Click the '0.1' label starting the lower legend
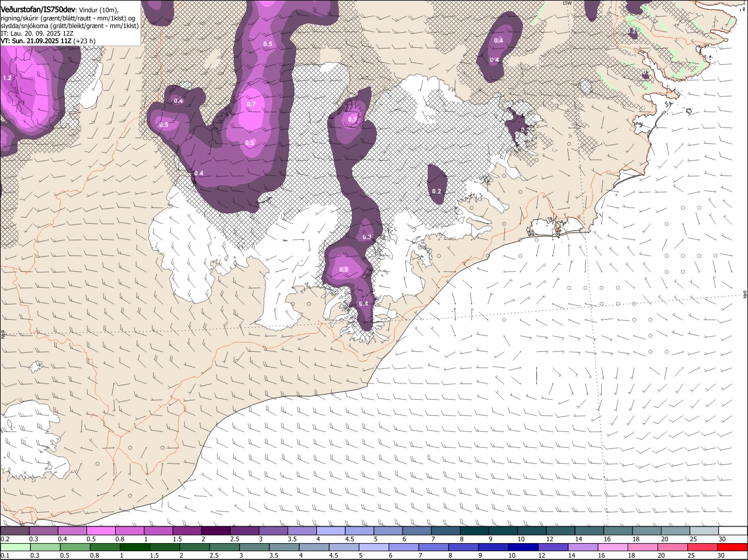 point(5,555)
